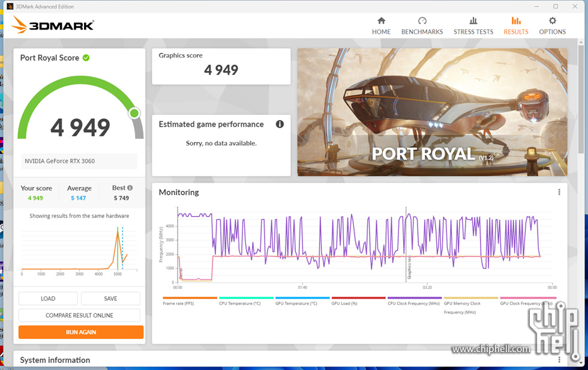Click 'Showing results from the same hardware' text
This screenshot has height=370, width=588.
click(x=79, y=216)
